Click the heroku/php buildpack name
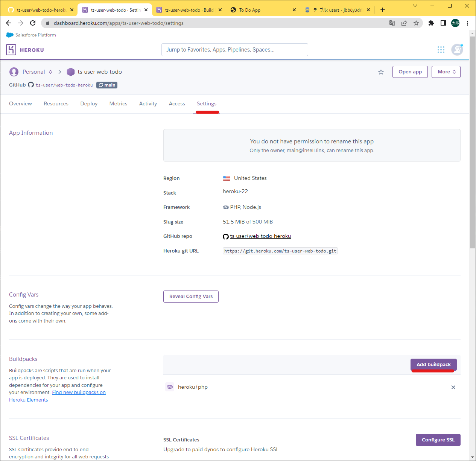 click(193, 387)
